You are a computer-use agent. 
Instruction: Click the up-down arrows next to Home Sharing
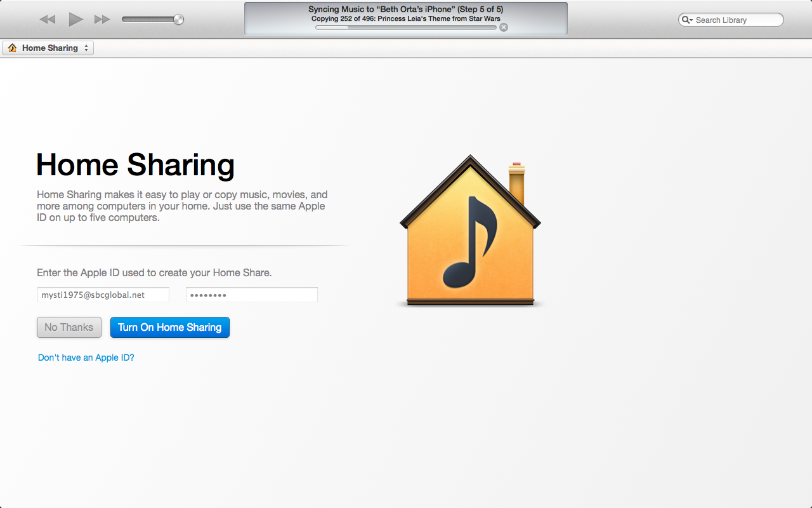click(x=87, y=48)
